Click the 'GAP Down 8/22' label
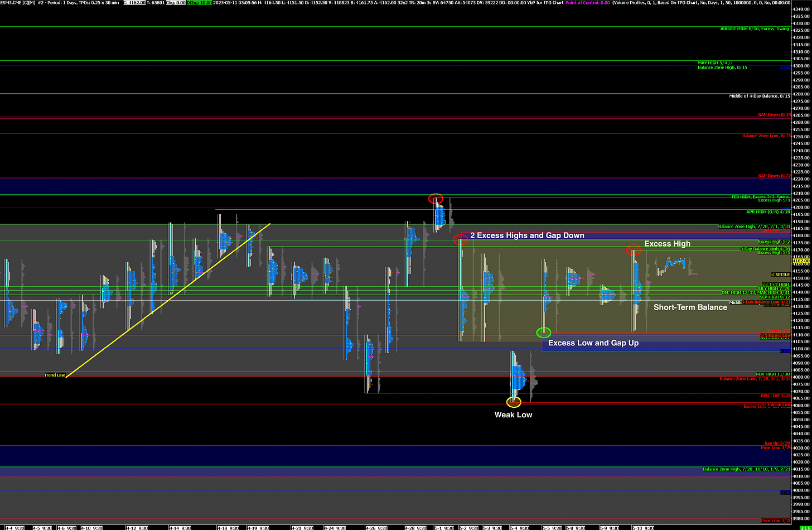 [x=774, y=176]
